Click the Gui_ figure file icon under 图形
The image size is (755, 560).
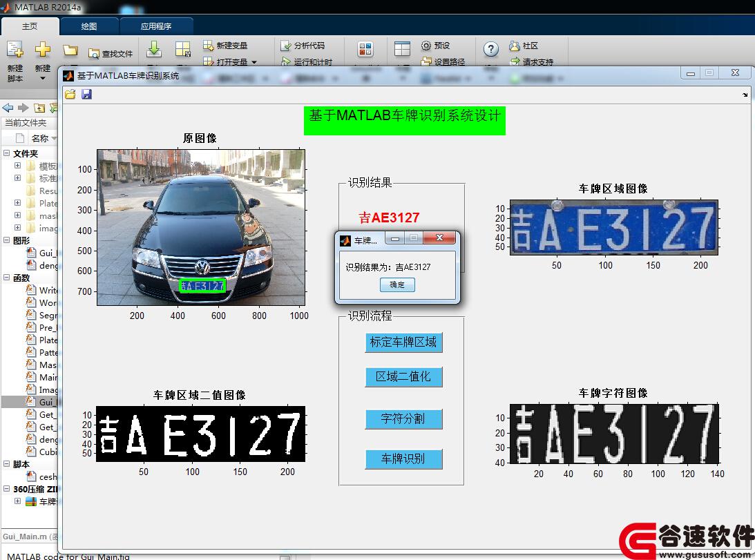31,253
